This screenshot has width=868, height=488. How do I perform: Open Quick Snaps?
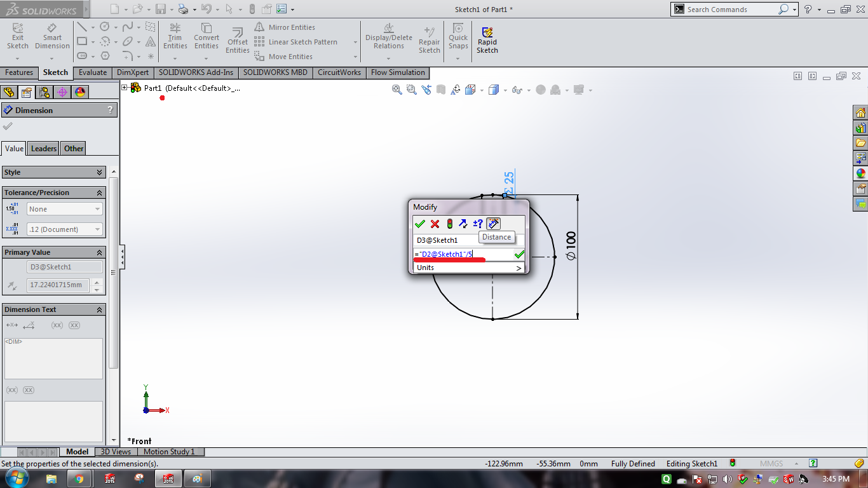click(x=458, y=36)
